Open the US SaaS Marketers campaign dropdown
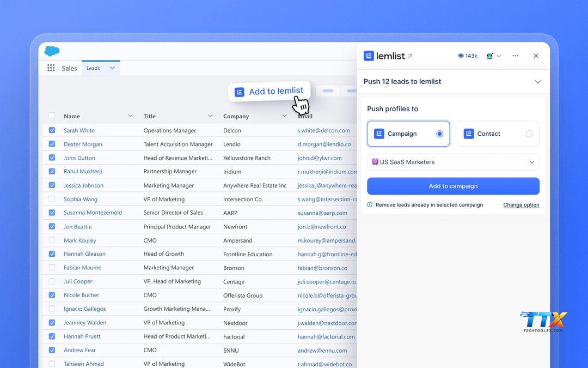This screenshot has width=588, height=368. pos(453,162)
